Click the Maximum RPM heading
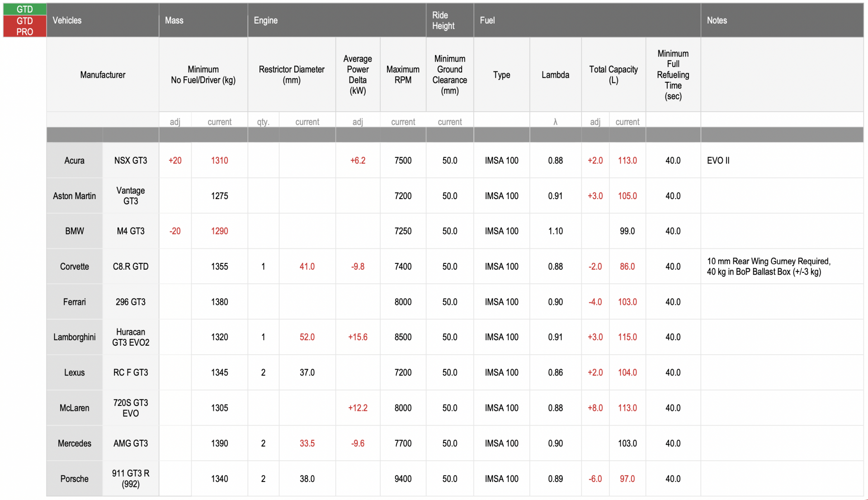This screenshot has height=500, width=868. pyautogui.click(x=403, y=75)
